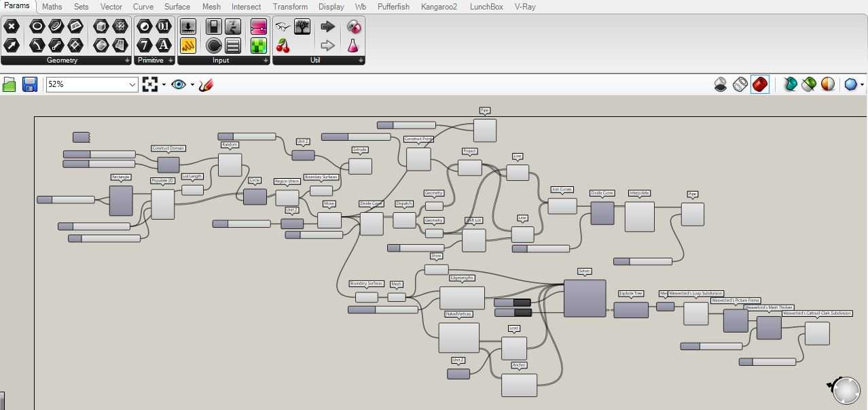Select the Boolean primitive parameter icon
868x410 pixels.
click(x=144, y=27)
